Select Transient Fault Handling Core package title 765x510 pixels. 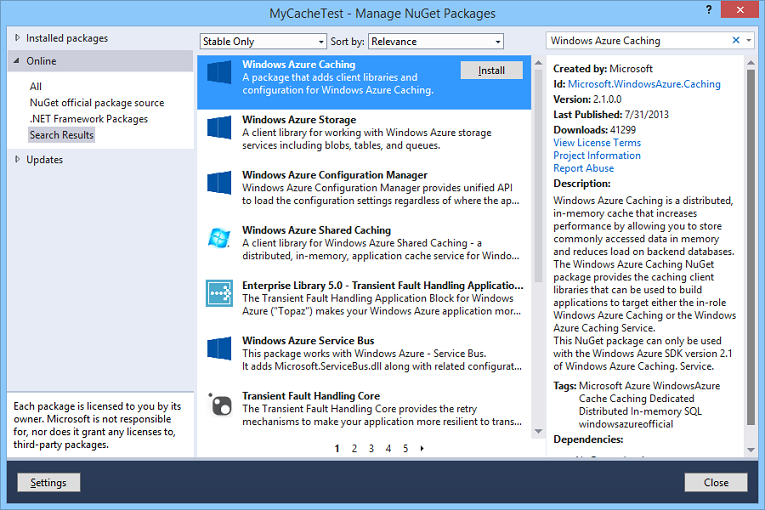tap(311, 396)
